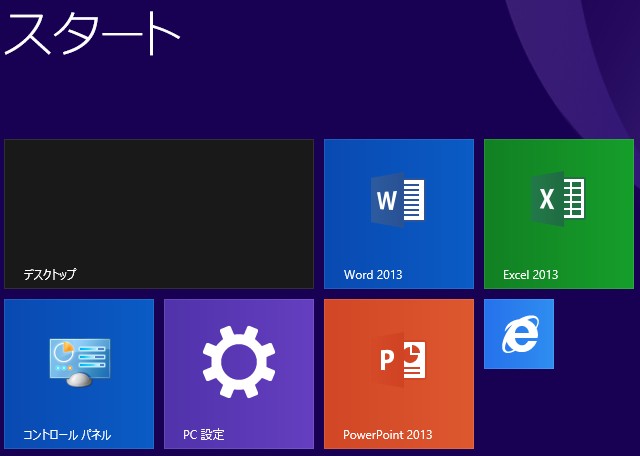Open the Internet Explorer tile
The height and width of the screenshot is (456, 640).
pos(519,334)
